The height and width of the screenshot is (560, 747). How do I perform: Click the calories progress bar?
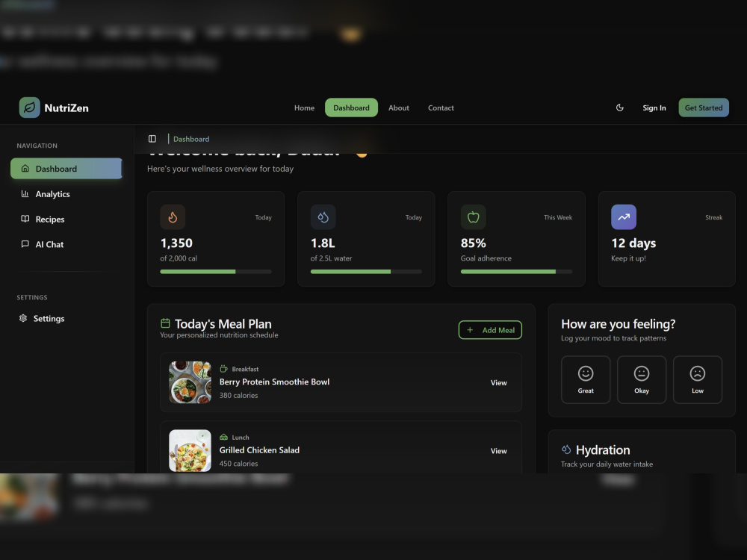point(216,272)
